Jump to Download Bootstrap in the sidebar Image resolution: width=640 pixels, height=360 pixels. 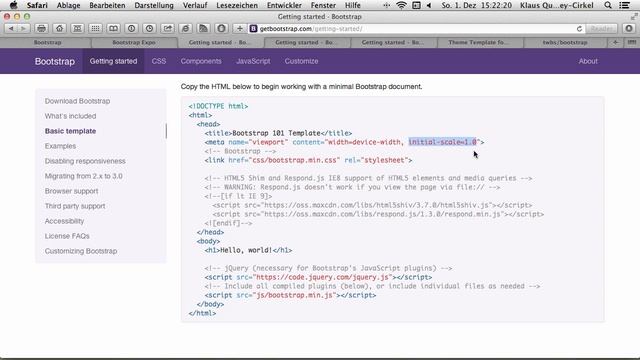[78, 101]
